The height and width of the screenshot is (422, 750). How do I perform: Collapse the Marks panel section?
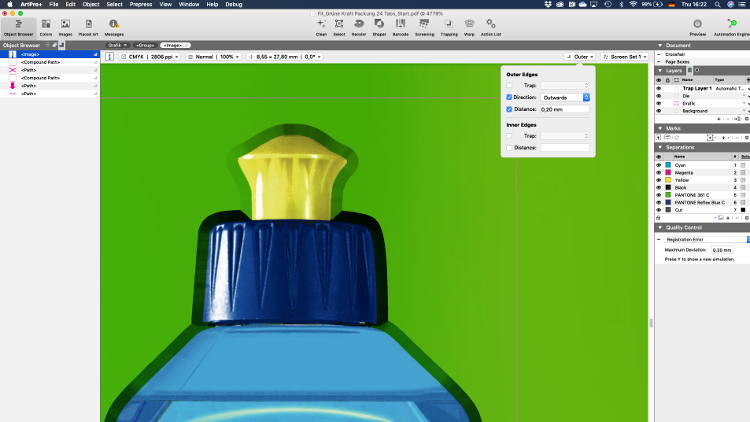[661, 128]
